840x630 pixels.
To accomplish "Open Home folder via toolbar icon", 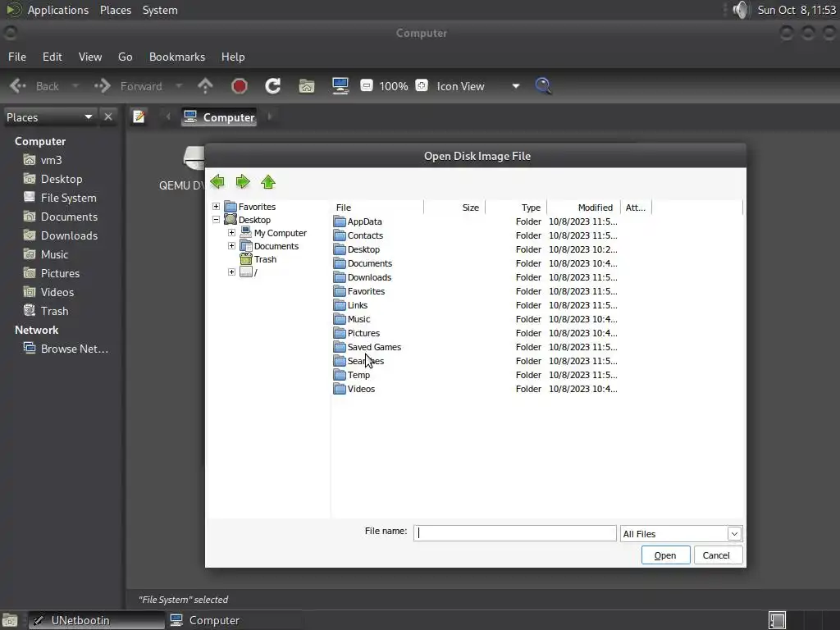I will click(307, 85).
